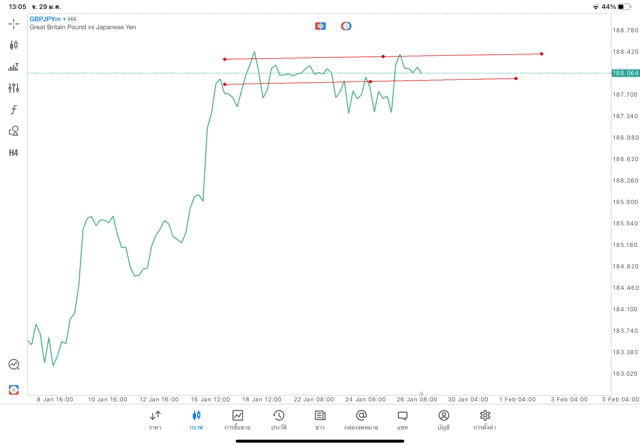Image resolution: width=640 pixels, height=447 pixels.
Task: Click the current price label 188.064
Action: pyautogui.click(x=625, y=73)
